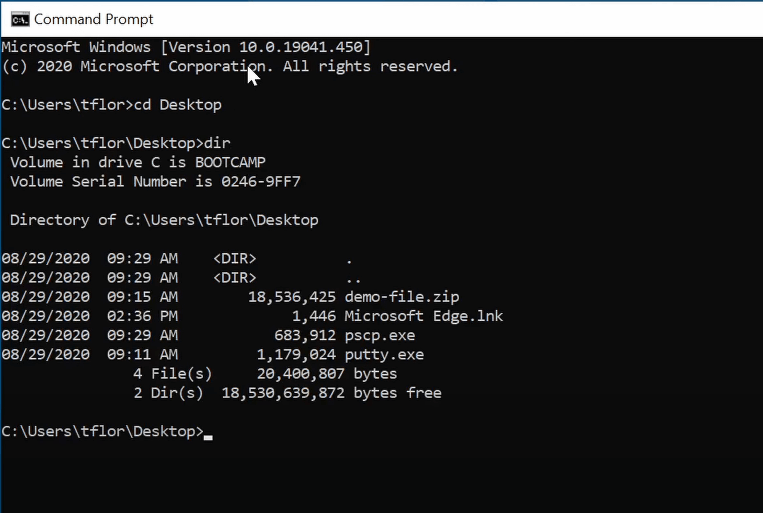Click at the blinking cursor after the prompt
763x513 pixels.
pos(208,433)
